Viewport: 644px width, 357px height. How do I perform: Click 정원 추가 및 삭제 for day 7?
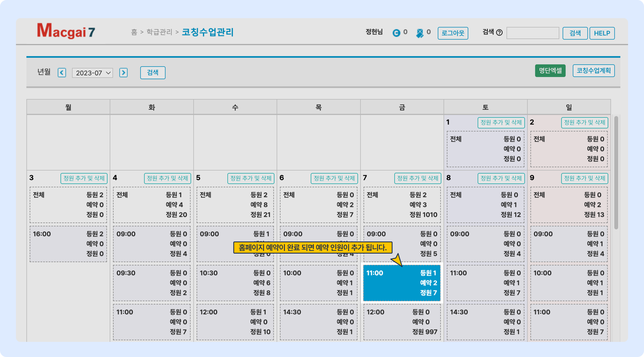[417, 178]
